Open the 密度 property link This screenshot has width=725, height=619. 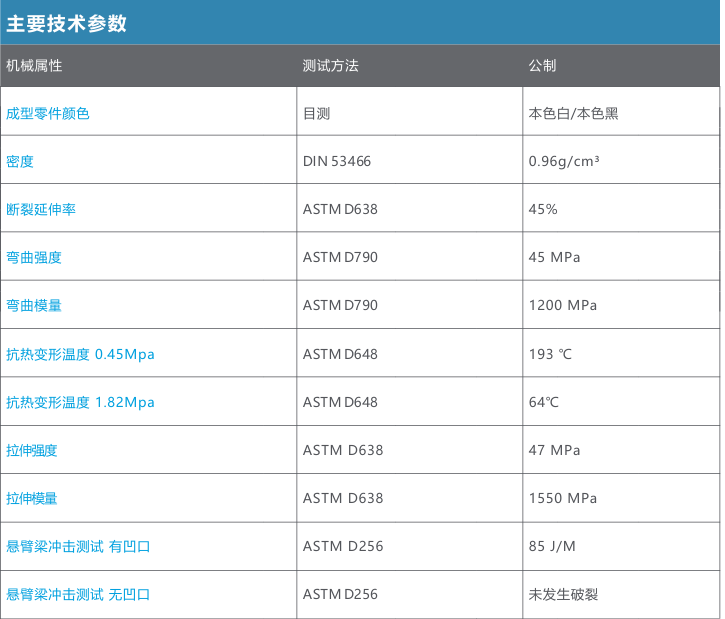(20, 162)
